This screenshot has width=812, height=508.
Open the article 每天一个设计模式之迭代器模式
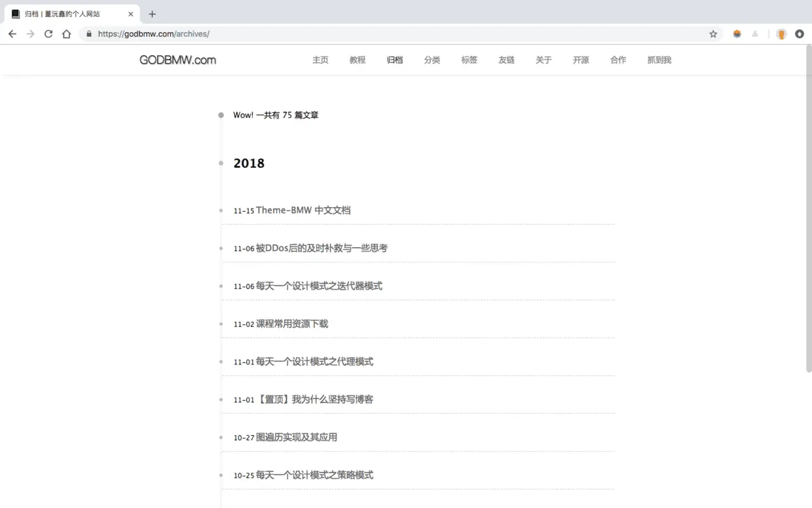(x=319, y=286)
